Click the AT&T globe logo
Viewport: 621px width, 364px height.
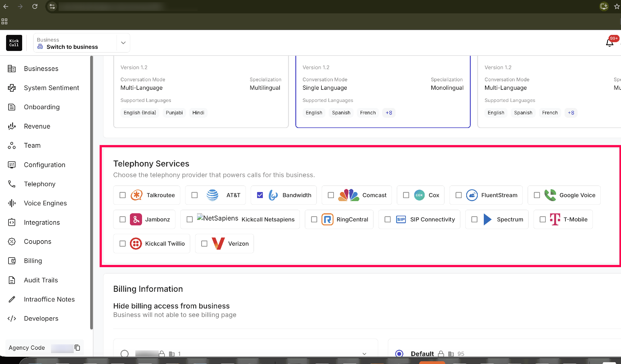click(x=212, y=195)
